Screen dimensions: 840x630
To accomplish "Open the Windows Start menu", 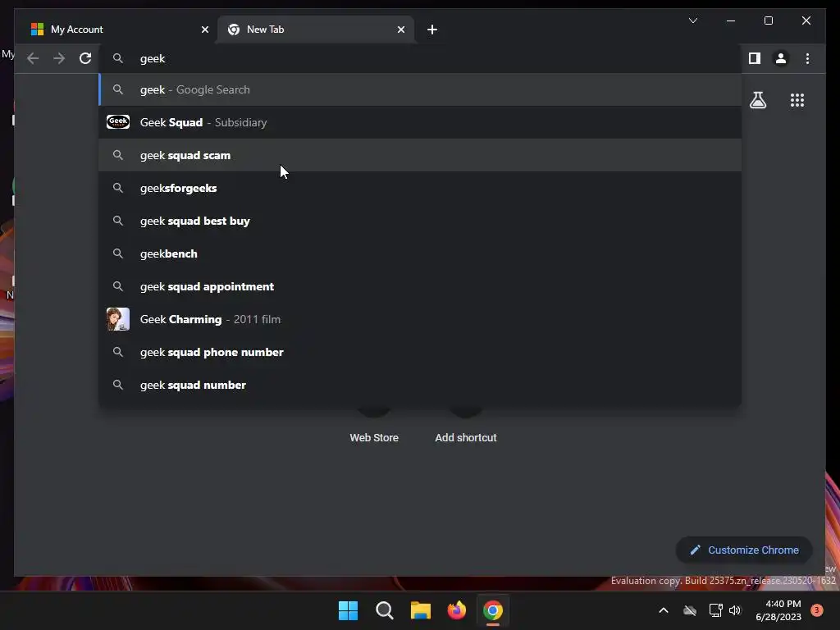I will coord(348,610).
